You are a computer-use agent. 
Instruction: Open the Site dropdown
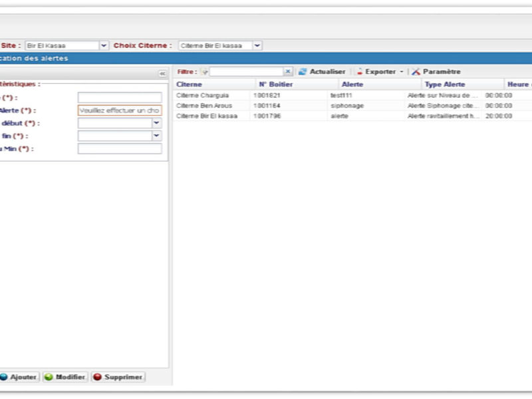tap(104, 46)
